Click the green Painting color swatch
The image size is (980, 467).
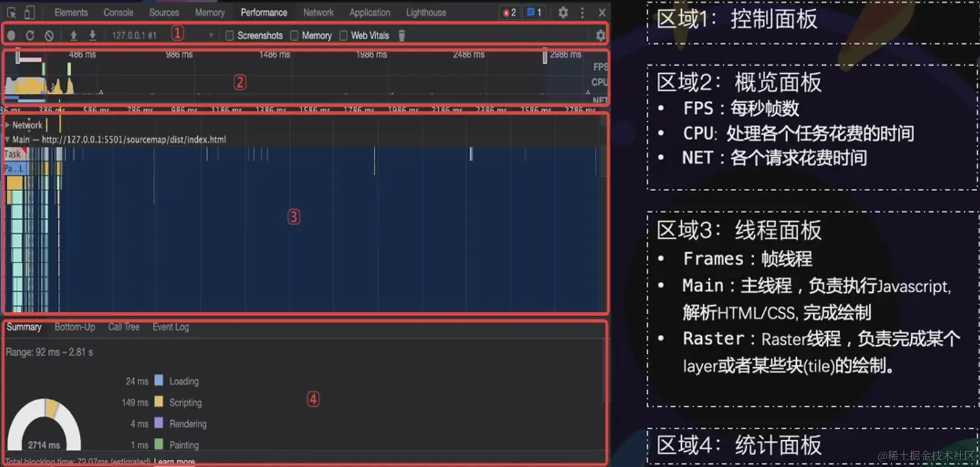(159, 444)
